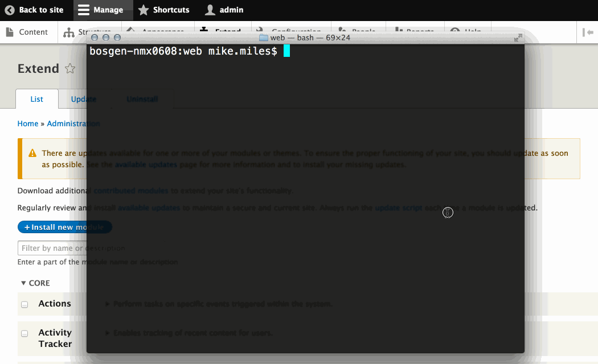The width and height of the screenshot is (598, 364).
Task: Follow the Home breadcrumb link
Action: click(x=28, y=123)
